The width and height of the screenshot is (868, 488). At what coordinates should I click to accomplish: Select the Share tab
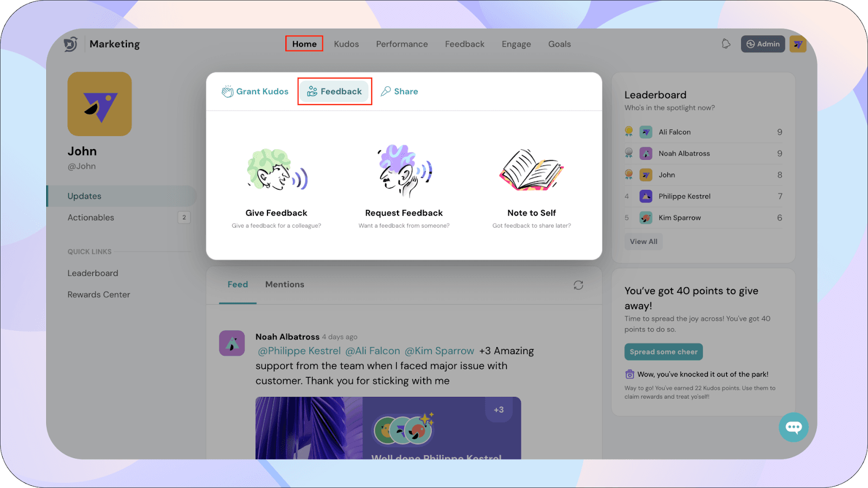[x=399, y=92]
